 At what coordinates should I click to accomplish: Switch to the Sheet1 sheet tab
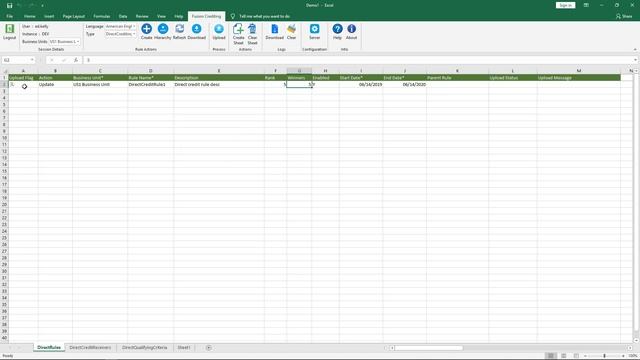[184, 348]
